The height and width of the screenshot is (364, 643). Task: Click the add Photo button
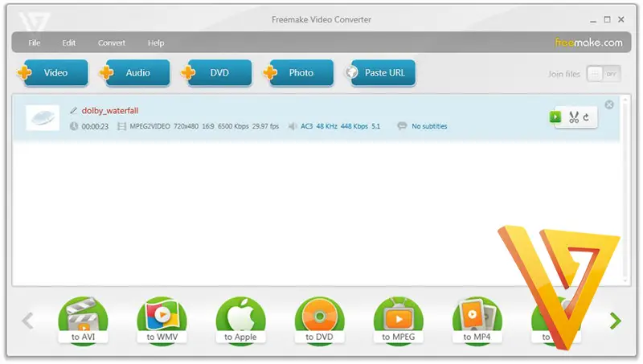[298, 72]
